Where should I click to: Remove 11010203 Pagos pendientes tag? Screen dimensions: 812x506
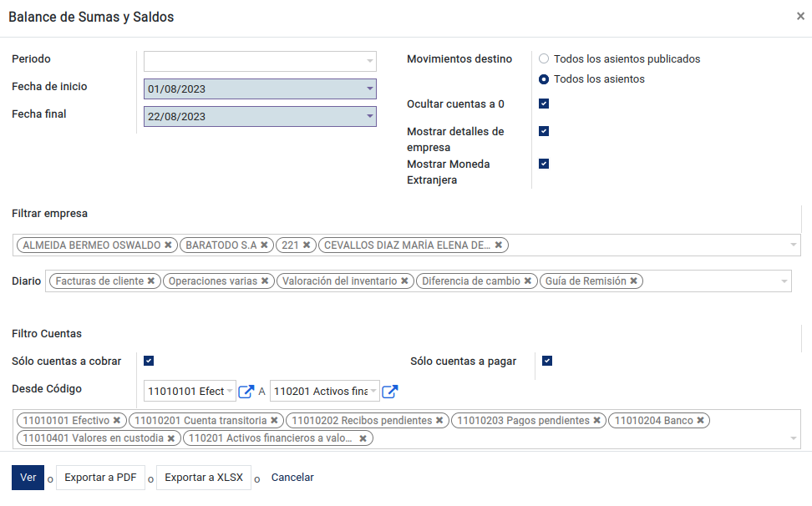point(597,421)
